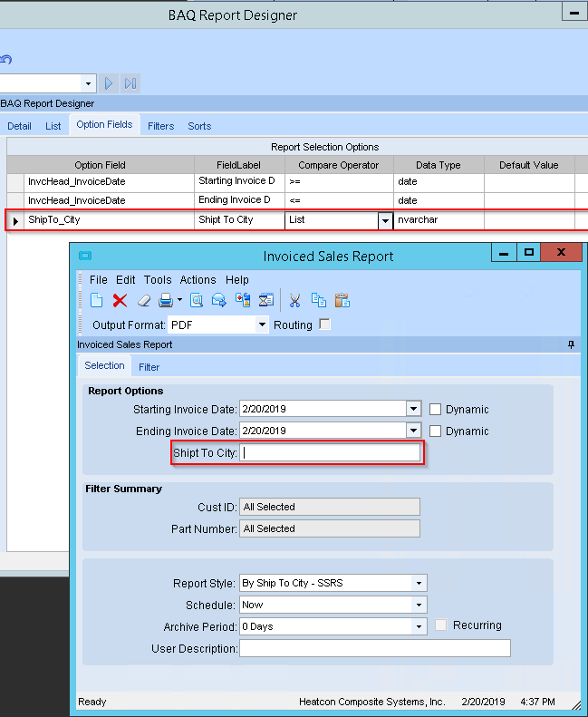Click the scissors cut icon
Viewport: 588px width, 717px height.
pyautogui.click(x=294, y=300)
